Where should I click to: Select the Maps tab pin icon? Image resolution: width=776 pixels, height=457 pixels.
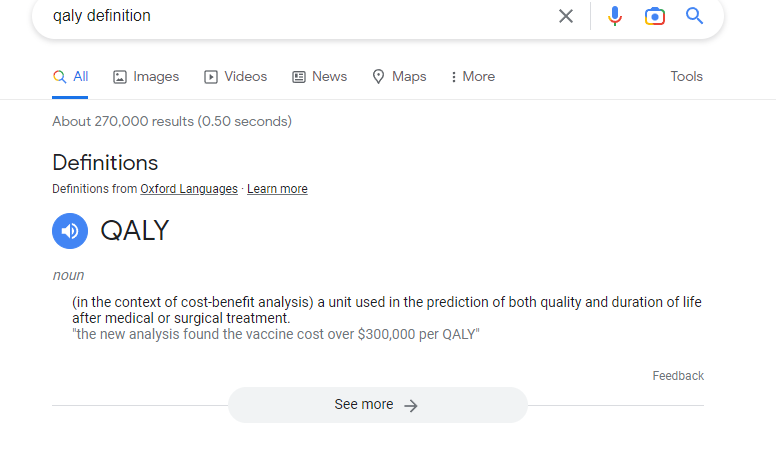coord(378,77)
